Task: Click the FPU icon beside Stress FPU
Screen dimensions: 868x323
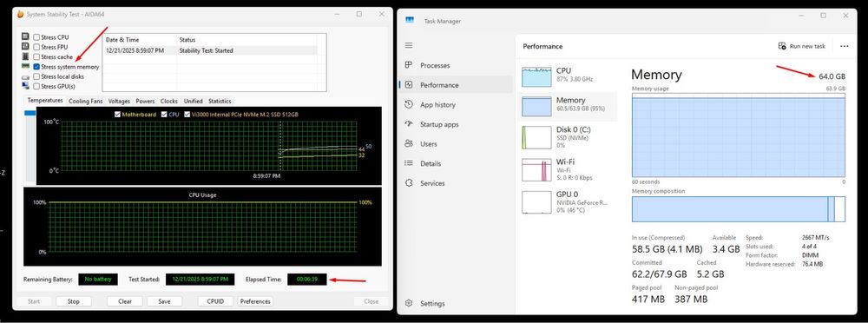Action: click(x=25, y=47)
